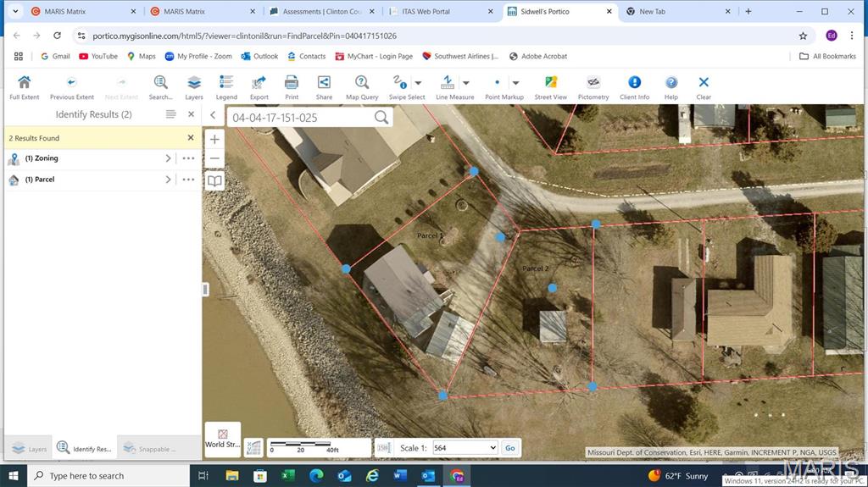Expand the Parcel result chevron
Viewport: 868px width, 487px height.
pyautogui.click(x=168, y=180)
